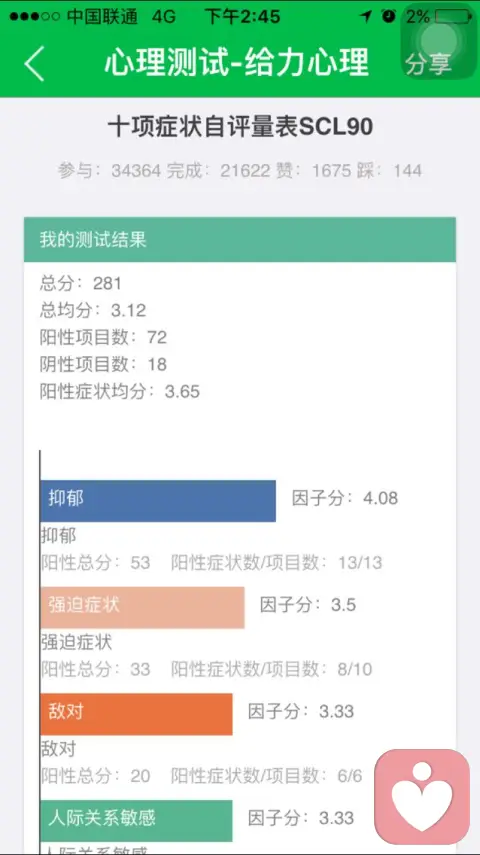Screen dimensions: 480x855
Task: Tap the 4G network indicator
Action: pos(164,17)
